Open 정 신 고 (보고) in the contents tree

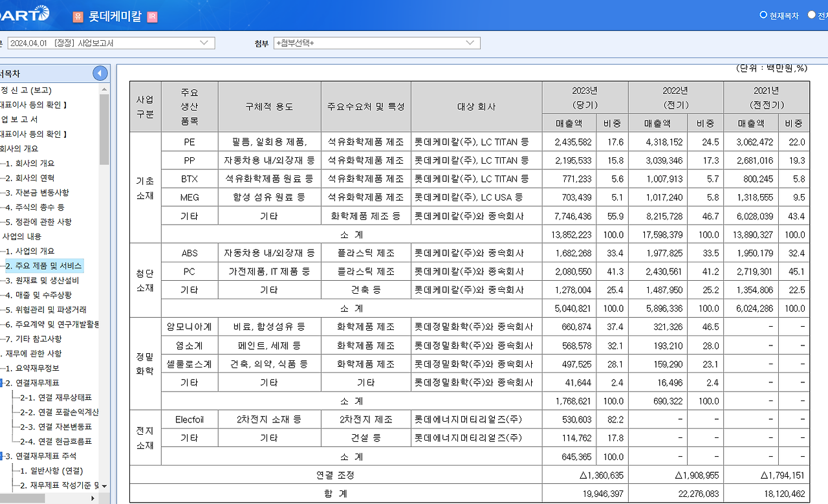pos(26,90)
